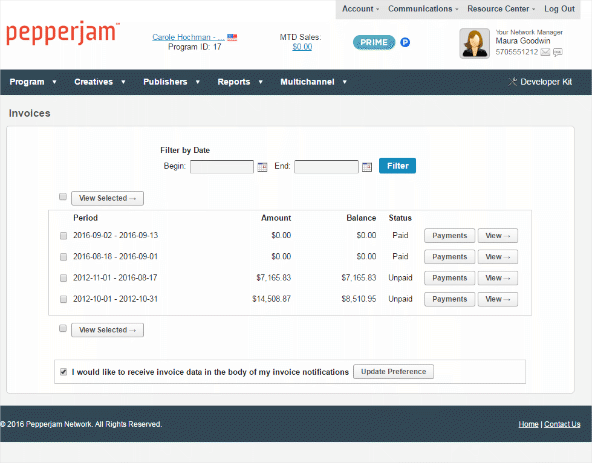Click the pepperjam logo

(63, 33)
